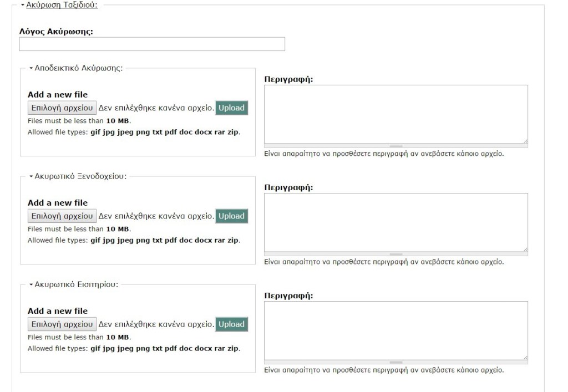The height and width of the screenshot is (392, 568).
Task: Click the corner resize handle of the third Περιγραφή box
Action: 525,357
